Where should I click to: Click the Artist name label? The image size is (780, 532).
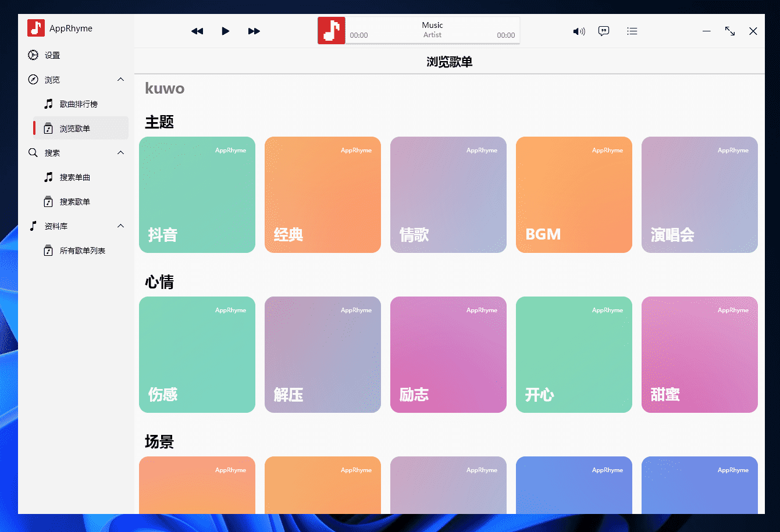(432, 35)
